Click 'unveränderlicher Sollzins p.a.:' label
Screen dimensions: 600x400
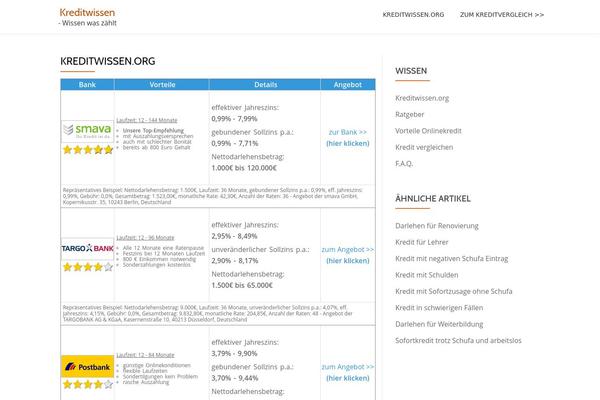[260, 250]
